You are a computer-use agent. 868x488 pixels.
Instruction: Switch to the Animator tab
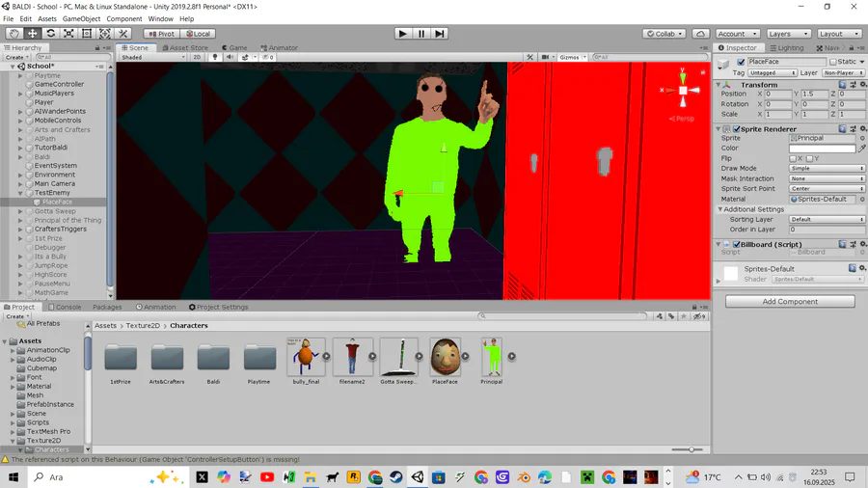(x=279, y=47)
